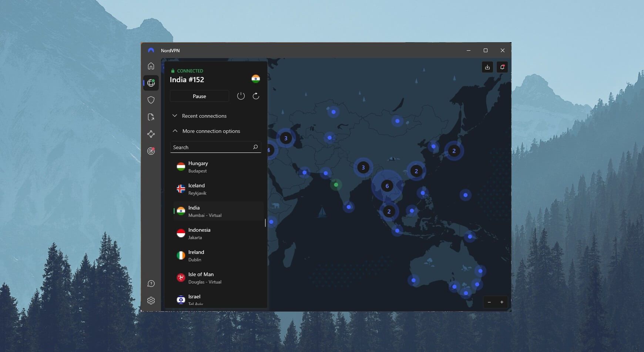The image size is (644, 352).
Task: Click the search magnifier icon
Action: click(x=255, y=147)
